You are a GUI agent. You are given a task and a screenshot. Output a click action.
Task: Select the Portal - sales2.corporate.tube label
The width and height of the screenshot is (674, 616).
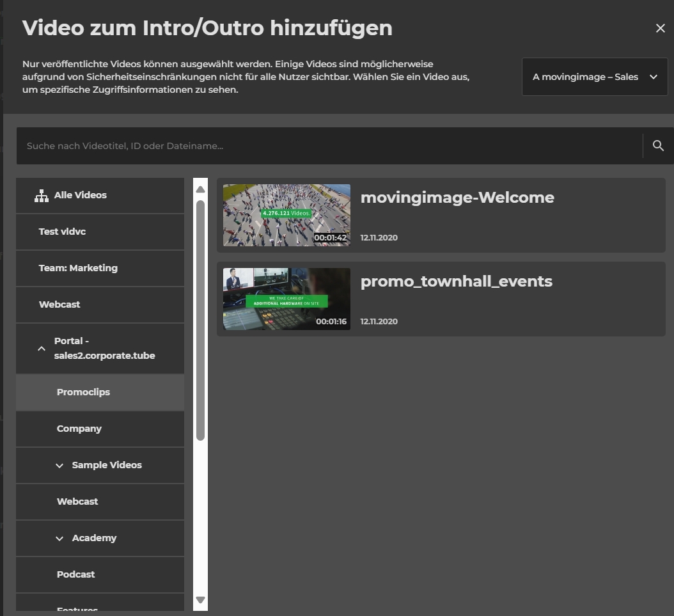[104, 348]
